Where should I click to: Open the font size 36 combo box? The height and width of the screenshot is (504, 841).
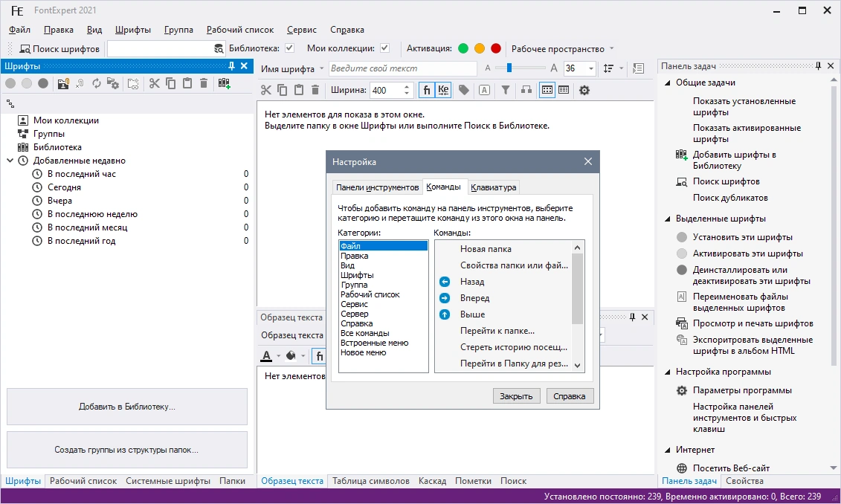[x=591, y=68]
